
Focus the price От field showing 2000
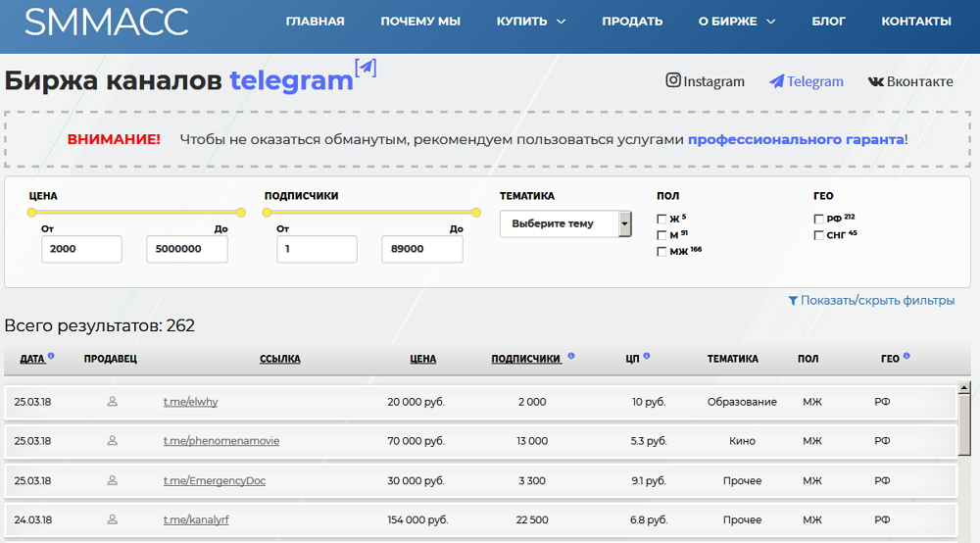[82, 249]
